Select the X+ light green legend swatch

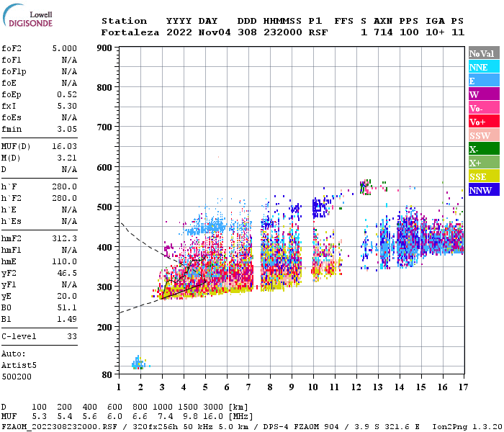point(484,163)
